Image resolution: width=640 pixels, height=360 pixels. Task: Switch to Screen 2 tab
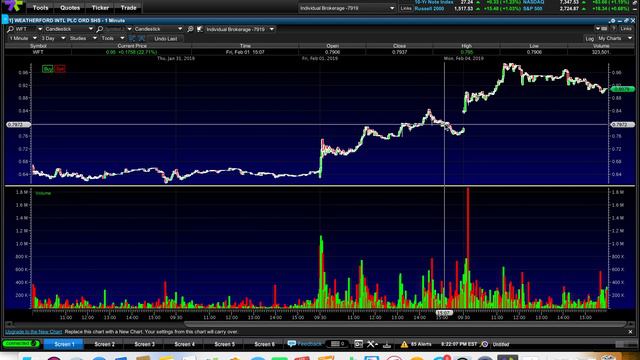pos(104,344)
